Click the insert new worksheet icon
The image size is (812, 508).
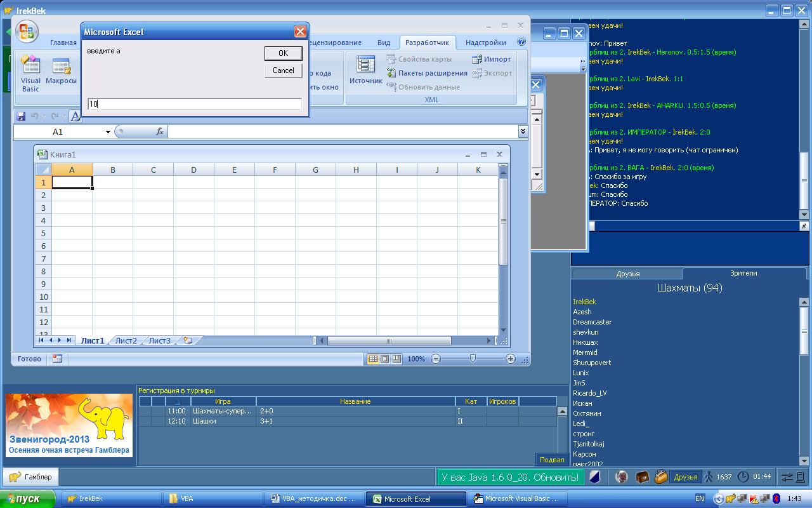[188, 340]
